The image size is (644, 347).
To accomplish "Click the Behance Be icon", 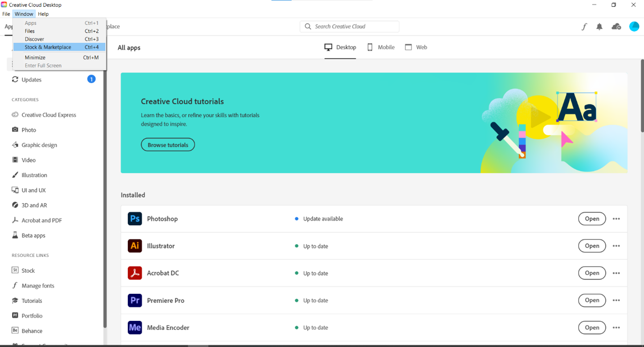I will 15,330.
